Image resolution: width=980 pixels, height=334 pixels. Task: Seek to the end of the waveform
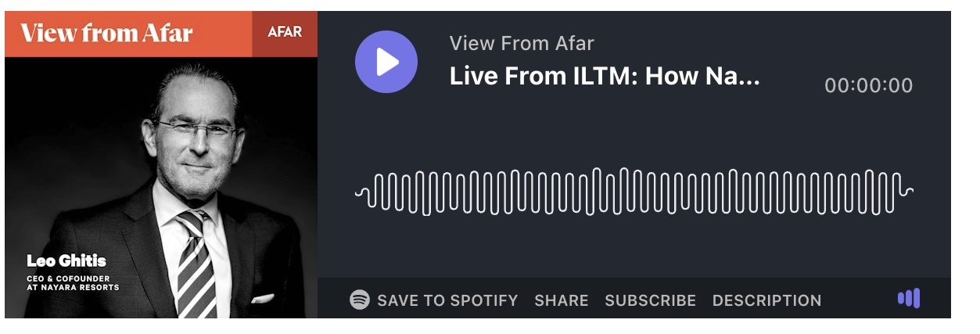pyautogui.click(x=907, y=192)
